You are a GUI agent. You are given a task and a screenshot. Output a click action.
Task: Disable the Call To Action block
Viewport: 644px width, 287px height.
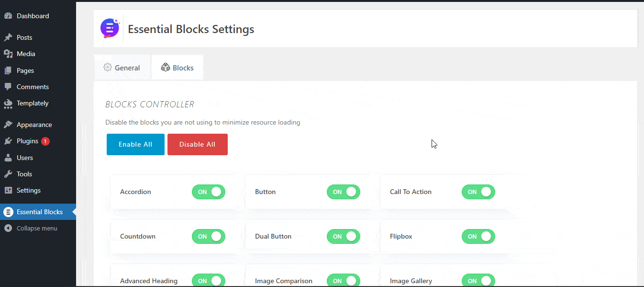coord(478,192)
